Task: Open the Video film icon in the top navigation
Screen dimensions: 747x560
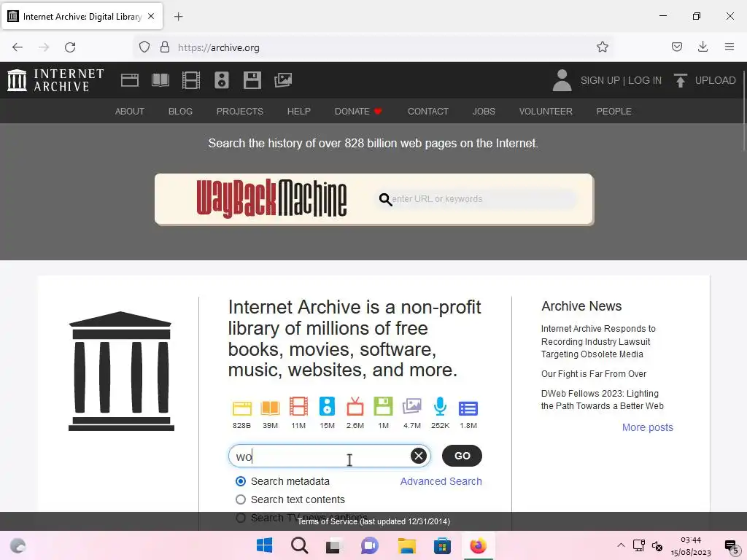Action: 191,80
